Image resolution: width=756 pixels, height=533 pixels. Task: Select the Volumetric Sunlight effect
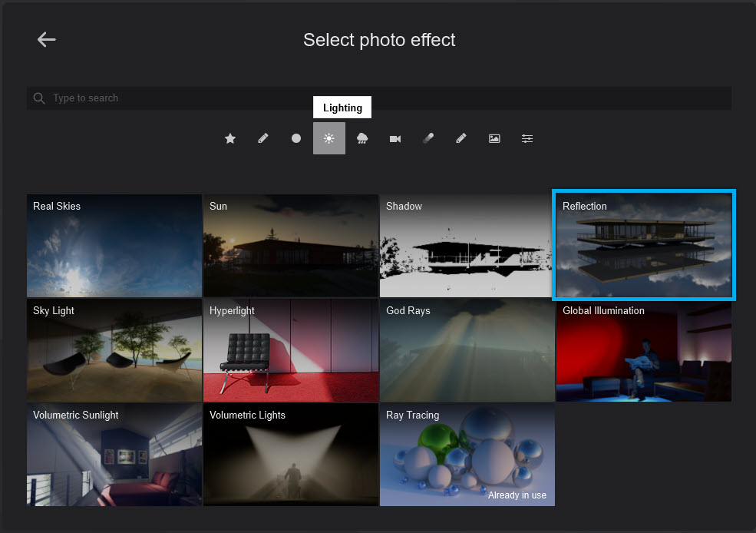(114, 455)
